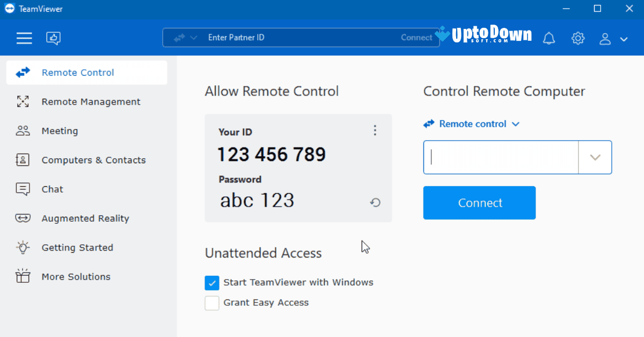Click the password refresh icon

[375, 202]
